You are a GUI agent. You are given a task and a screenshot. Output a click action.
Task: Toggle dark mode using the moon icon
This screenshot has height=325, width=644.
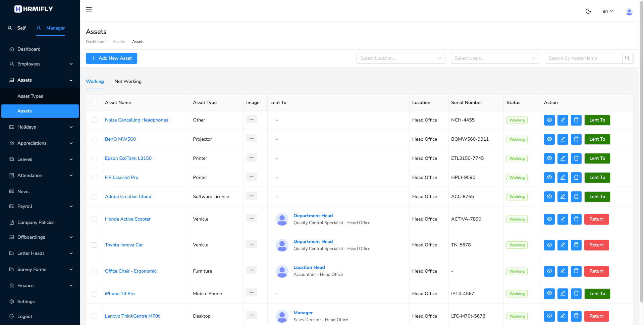(588, 11)
